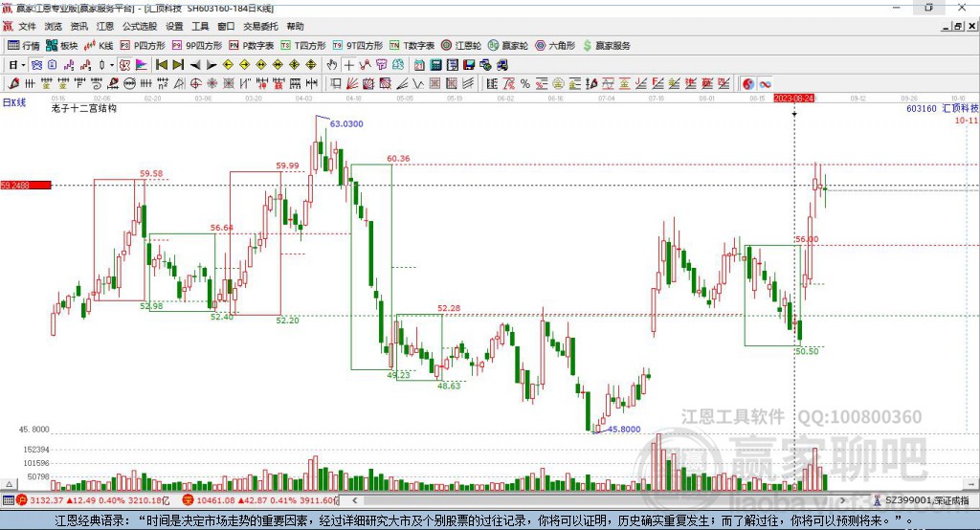Click the red fan lines tool icon
The image size is (980, 530).
point(352,84)
